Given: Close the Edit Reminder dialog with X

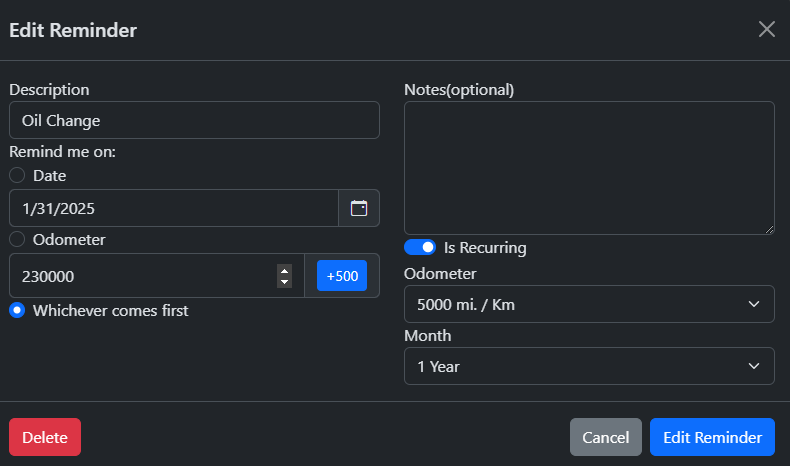Looking at the screenshot, I should (767, 29).
